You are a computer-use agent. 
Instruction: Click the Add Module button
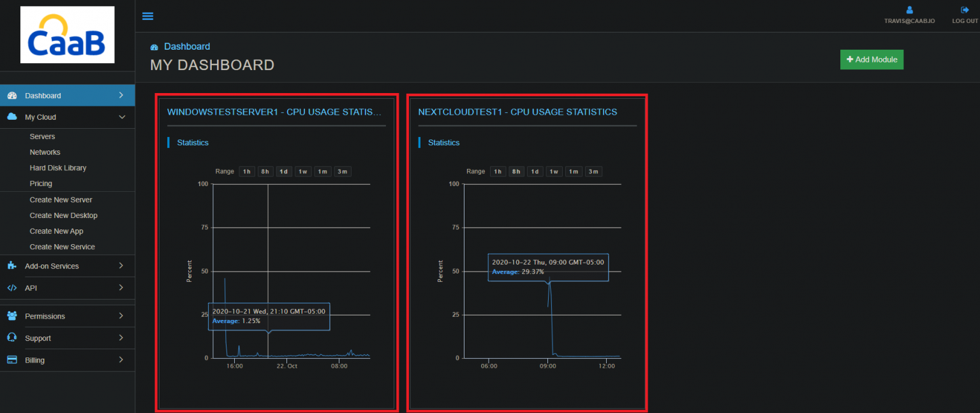click(x=872, y=59)
